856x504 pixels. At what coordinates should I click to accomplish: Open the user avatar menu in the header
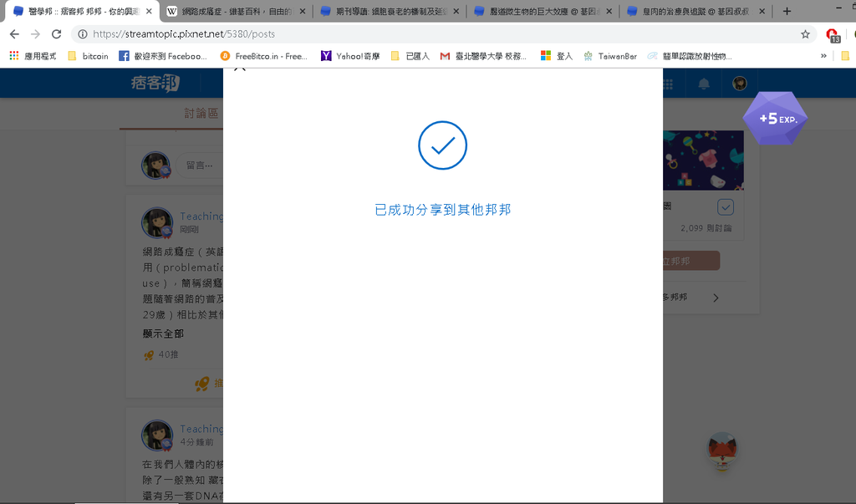(740, 83)
